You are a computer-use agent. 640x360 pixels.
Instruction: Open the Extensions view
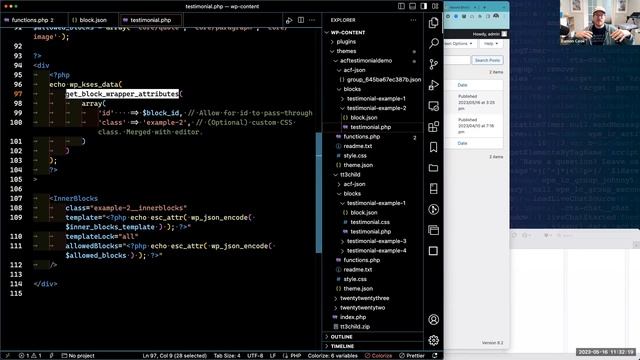coord(433,127)
